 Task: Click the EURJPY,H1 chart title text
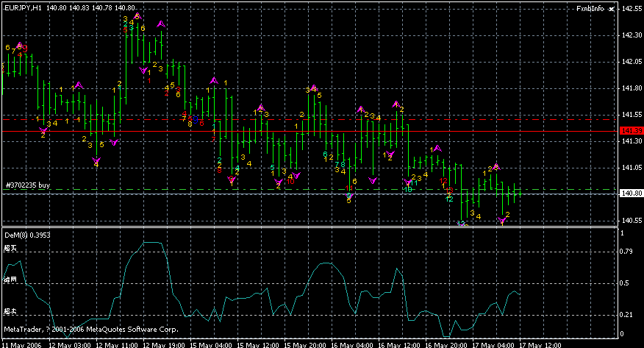pos(22,7)
